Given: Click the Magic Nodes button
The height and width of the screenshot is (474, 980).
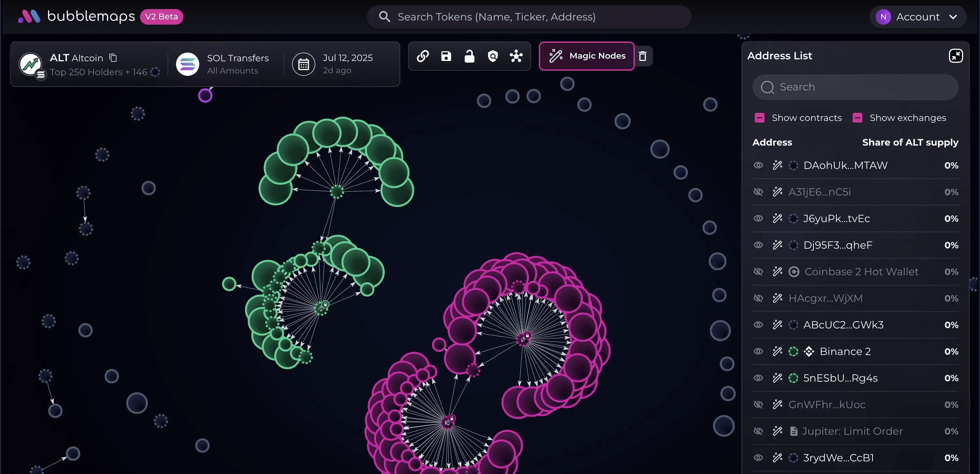Looking at the screenshot, I should [587, 56].
